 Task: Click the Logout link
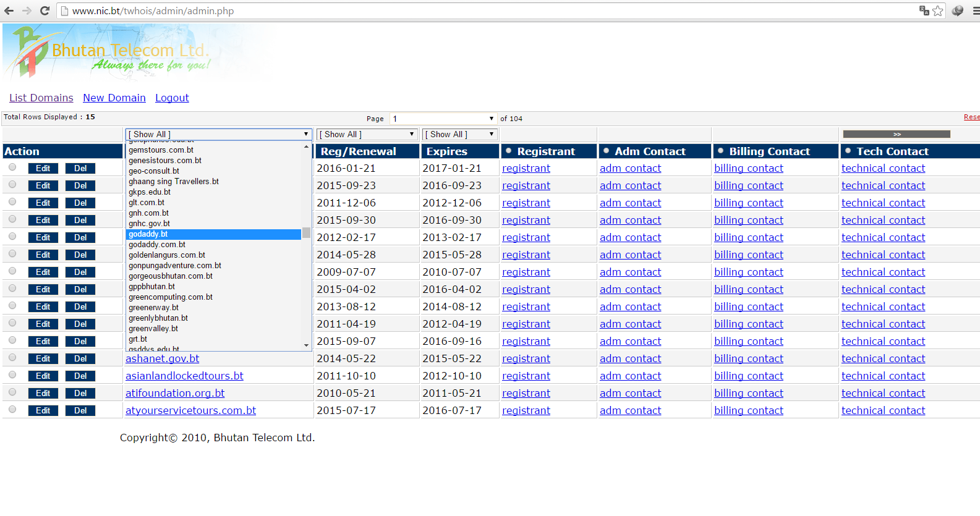click(172, 98)
